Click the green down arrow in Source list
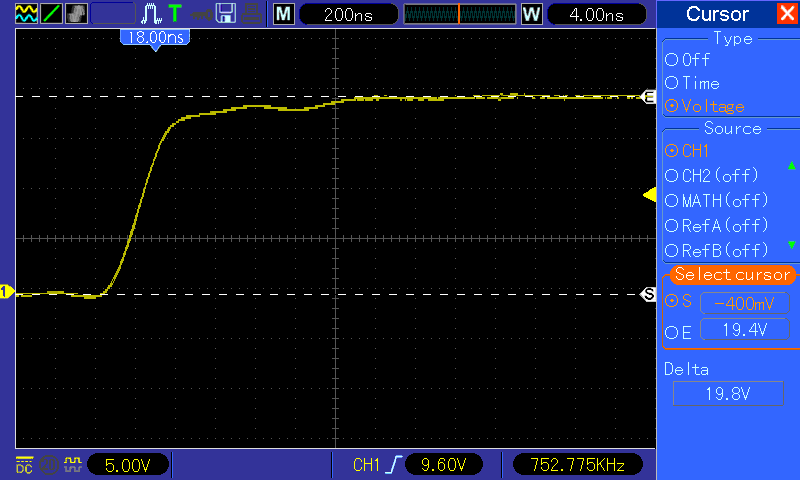This screenshot has width=800, height=480. pyautogui.click(x=791, y=245)
